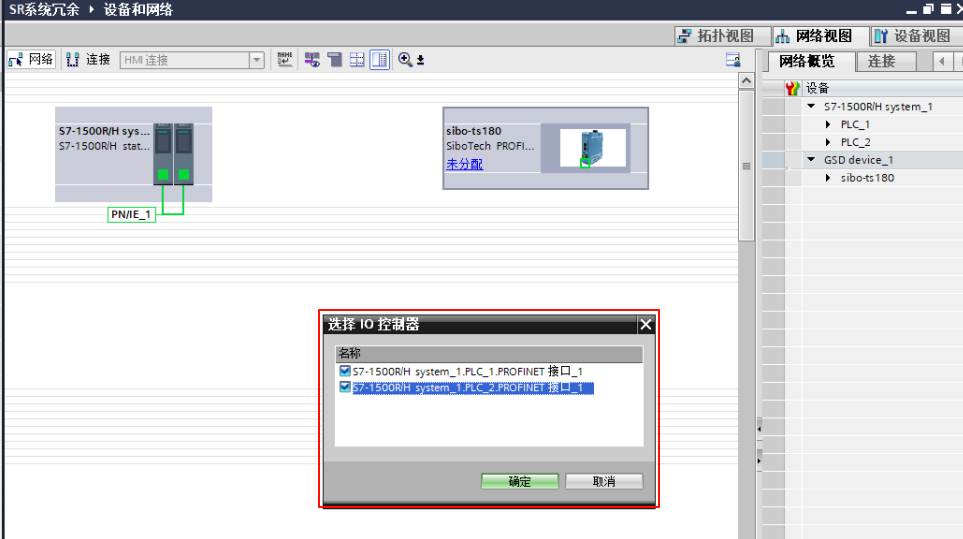The width and height of the screenshot is (963, 539).
Task: Click the upper splitter collapse arrow
Action: click(x=759, y=428)
